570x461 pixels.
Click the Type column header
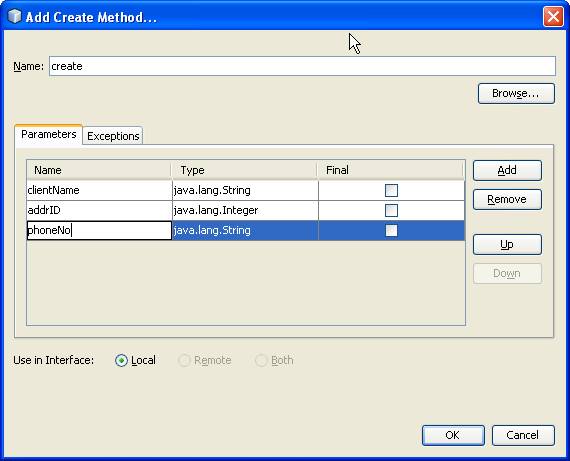click(x=244, y=170)
